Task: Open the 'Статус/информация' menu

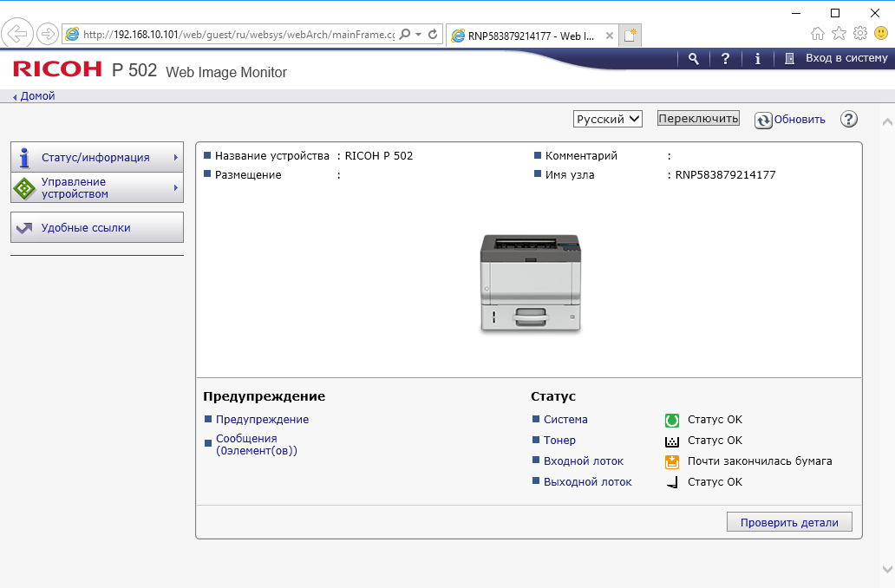Action: click(97, 157)
